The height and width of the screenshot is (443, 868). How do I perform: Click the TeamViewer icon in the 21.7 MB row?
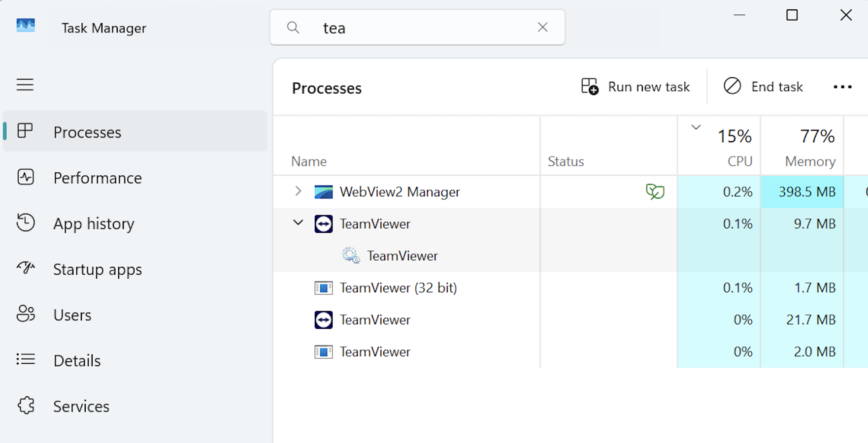coord(324,320)
